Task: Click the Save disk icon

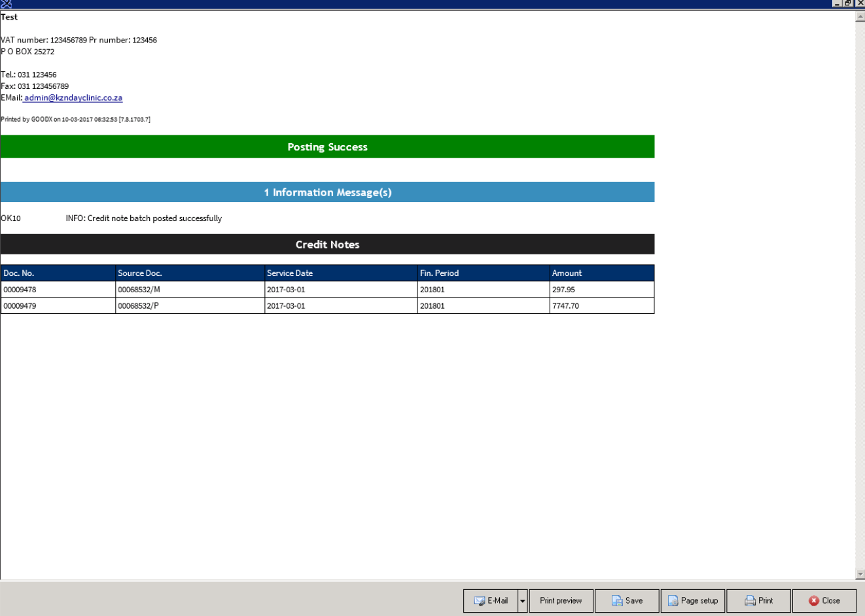Action: (x=616, y=600)
